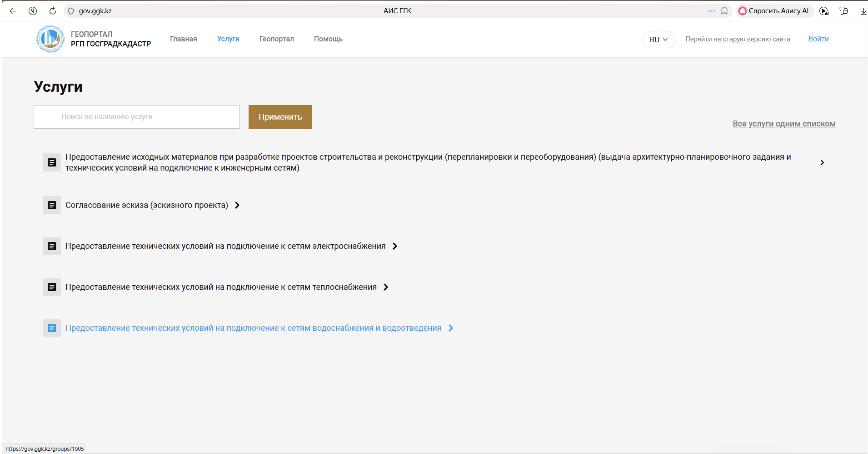Screen dimensions: 868x454
Task: Click the Geoportal Gosgradkadastr logo
Action: point(50,39)
